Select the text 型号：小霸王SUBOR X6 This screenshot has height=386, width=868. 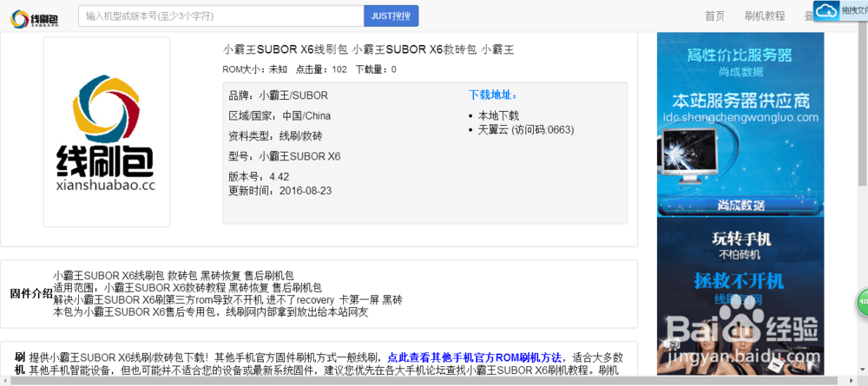(x=285, y=156)
